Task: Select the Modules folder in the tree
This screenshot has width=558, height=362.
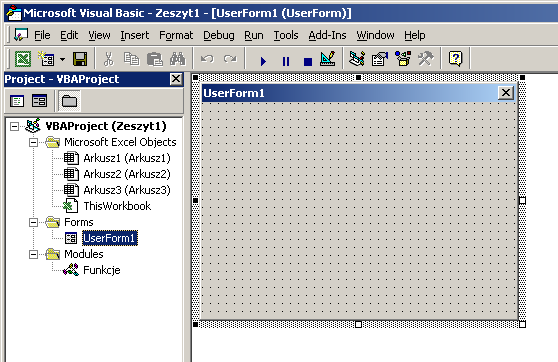Action: click(x=84, y=254)
